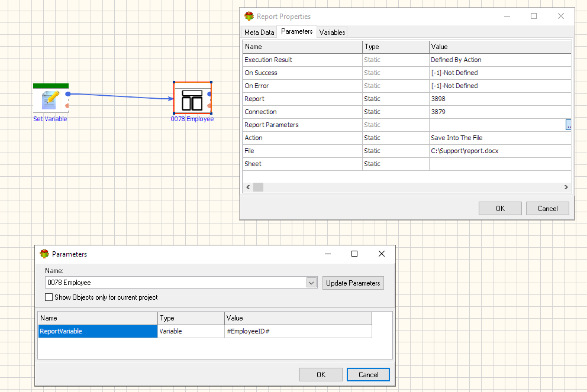
Task: Click the Value column header in Report Properties
Action: pos(500,47)
